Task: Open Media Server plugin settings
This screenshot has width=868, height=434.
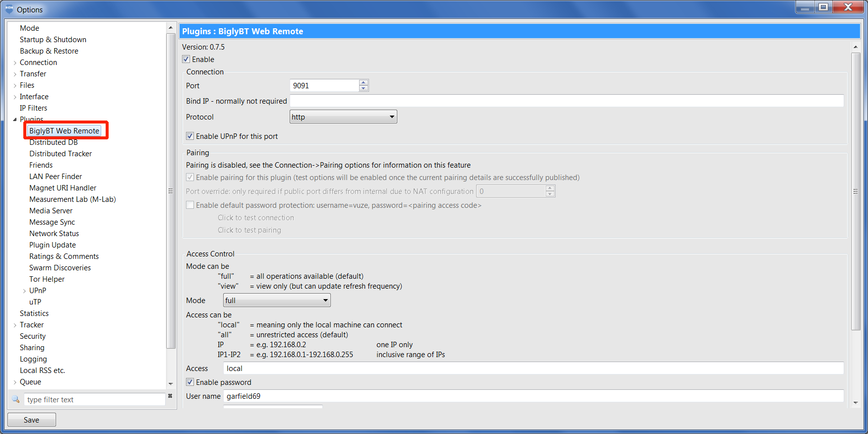Action: (51, 211)
